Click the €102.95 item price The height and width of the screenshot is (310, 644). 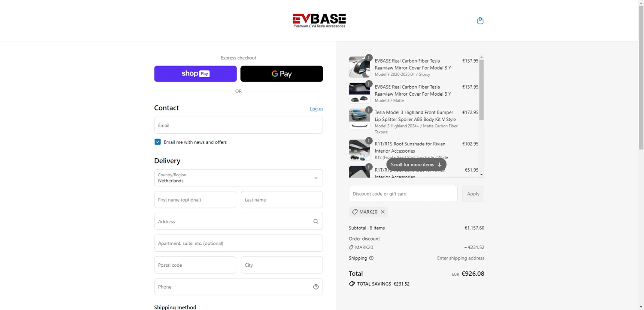(470, 144)
